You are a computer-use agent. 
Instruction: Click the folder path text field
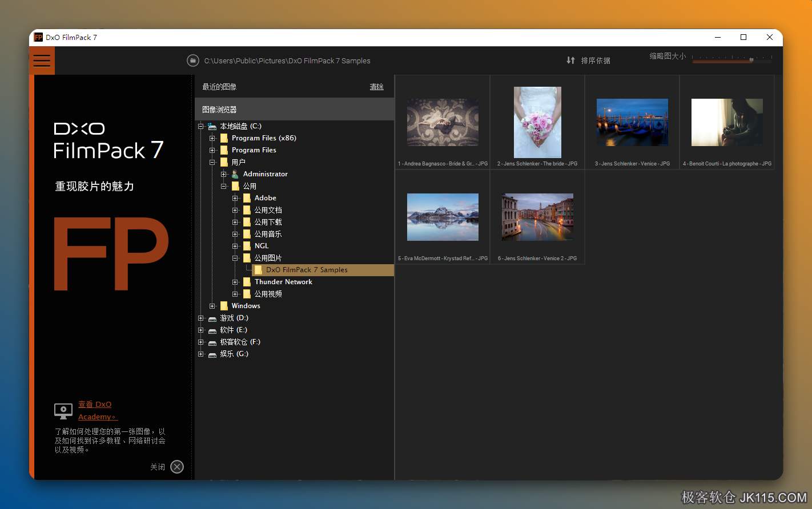(x=287, y=60)
